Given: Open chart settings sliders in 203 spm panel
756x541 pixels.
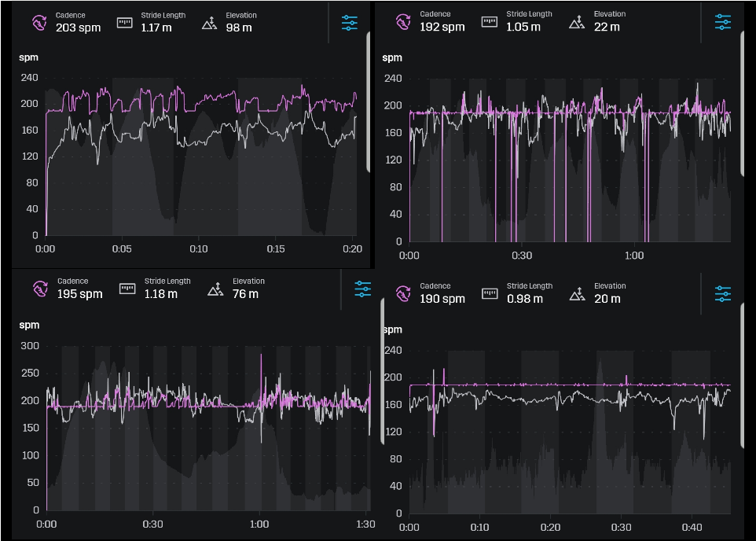Looking at the screenshot, I should [350, 23].
